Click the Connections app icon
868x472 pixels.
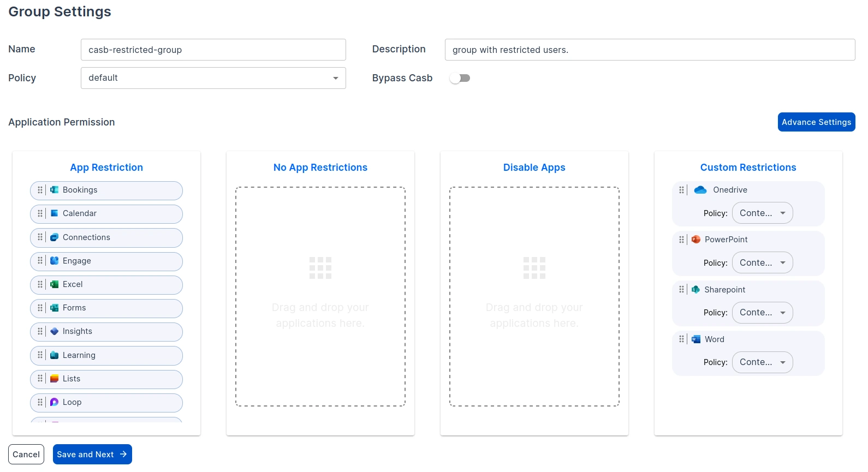[55, 237]
